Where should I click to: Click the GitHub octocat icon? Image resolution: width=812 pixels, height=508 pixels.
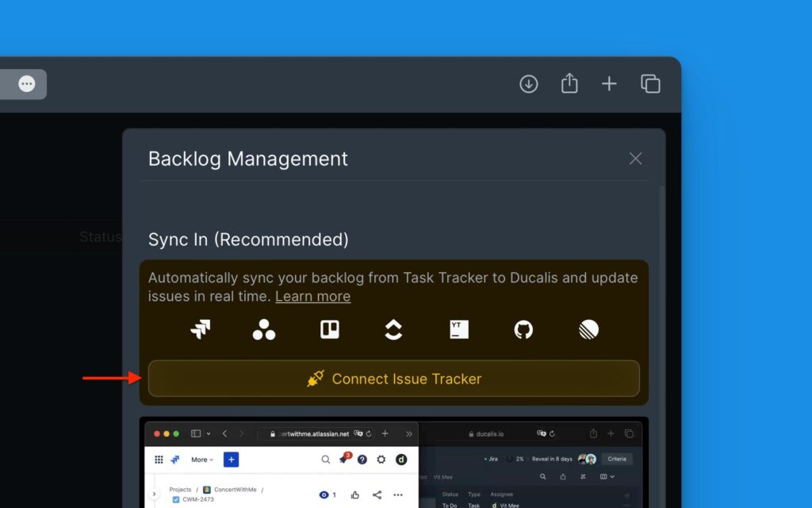pyautogui.click(x=523, y=329)
